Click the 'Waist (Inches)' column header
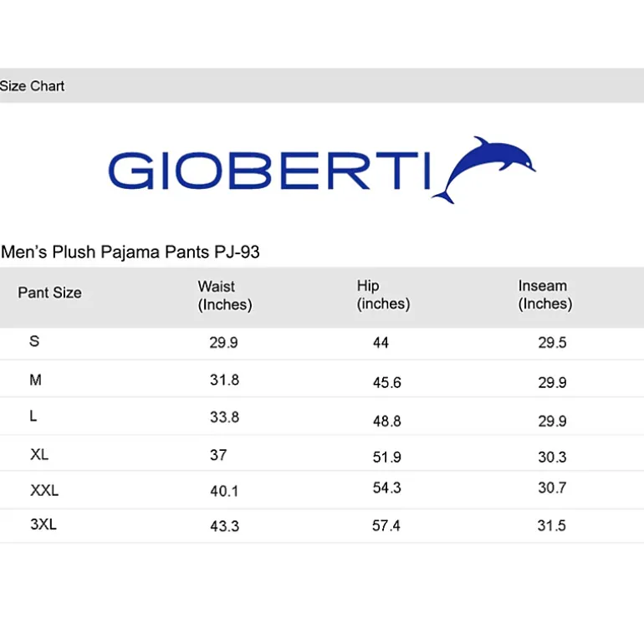The image size is (644, 644). pos(225,296)
